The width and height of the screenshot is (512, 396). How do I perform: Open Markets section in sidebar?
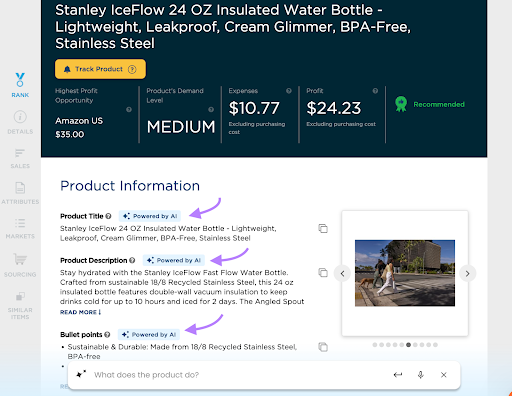(x=20, y=229)
